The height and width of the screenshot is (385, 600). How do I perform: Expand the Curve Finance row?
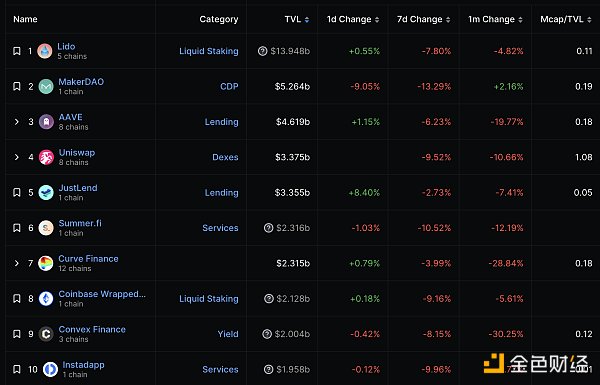(16, 263)
